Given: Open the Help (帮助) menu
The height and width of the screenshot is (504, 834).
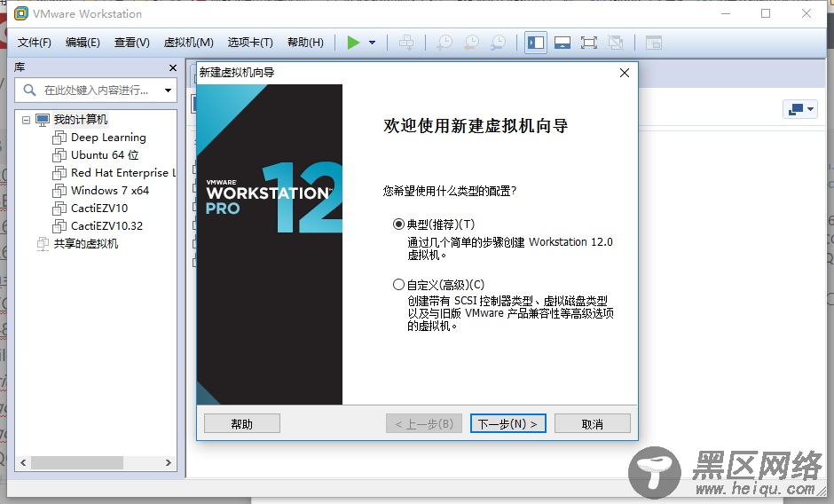Looking at the screenshot, I should pos(305,43).
